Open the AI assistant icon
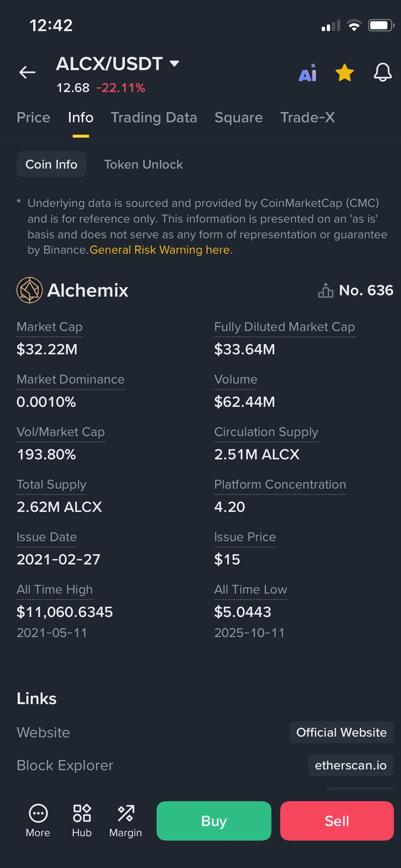Viewport: 401px width, 868px height. coord(307,73)
